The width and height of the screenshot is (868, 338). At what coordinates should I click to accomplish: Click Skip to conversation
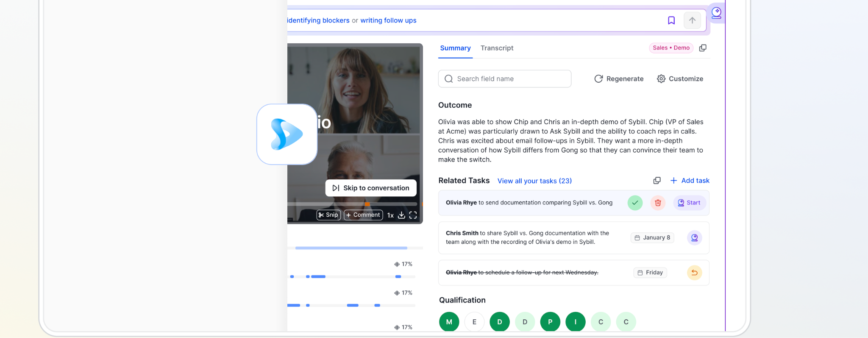coord(371,188)
